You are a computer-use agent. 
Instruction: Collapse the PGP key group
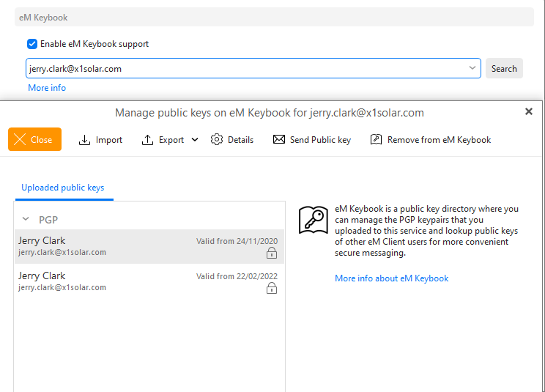tap(26, 219)
